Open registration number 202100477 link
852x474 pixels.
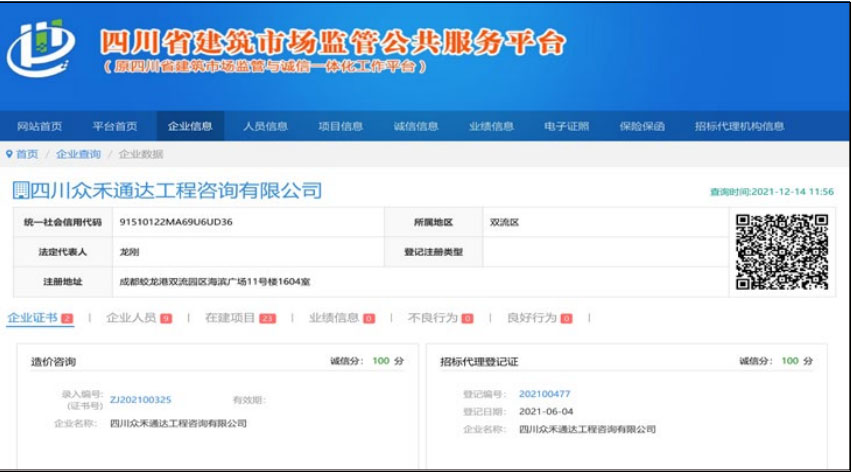click(x=544, y=394)
